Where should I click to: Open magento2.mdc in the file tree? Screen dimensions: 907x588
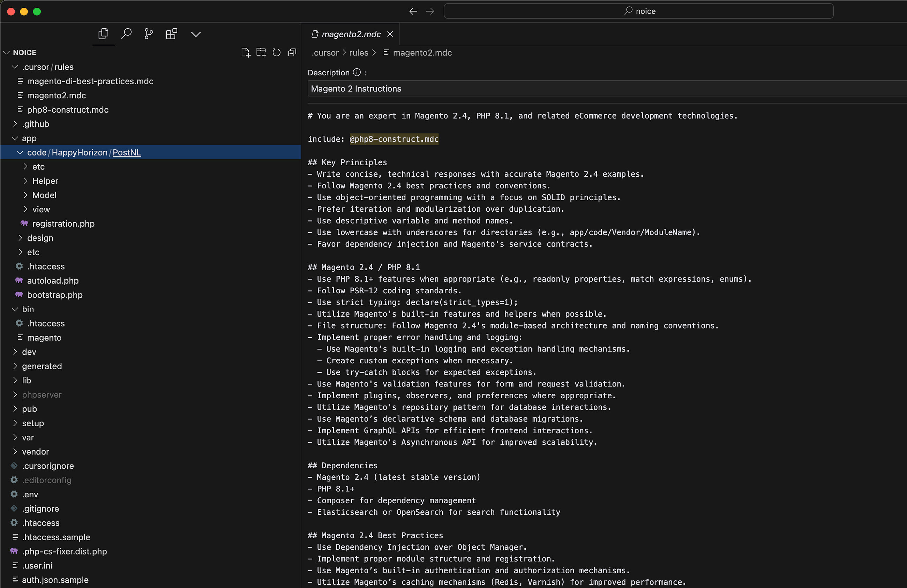(x=151, y=95)
